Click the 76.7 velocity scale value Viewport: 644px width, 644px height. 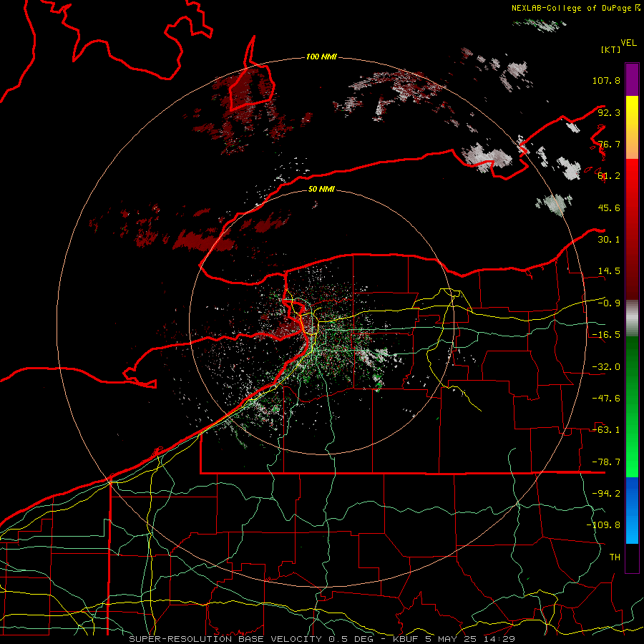609,144
